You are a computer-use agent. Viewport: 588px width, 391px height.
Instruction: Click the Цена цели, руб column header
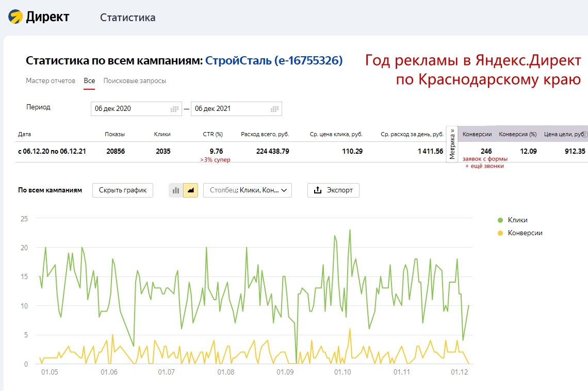[x=564, y=134]
